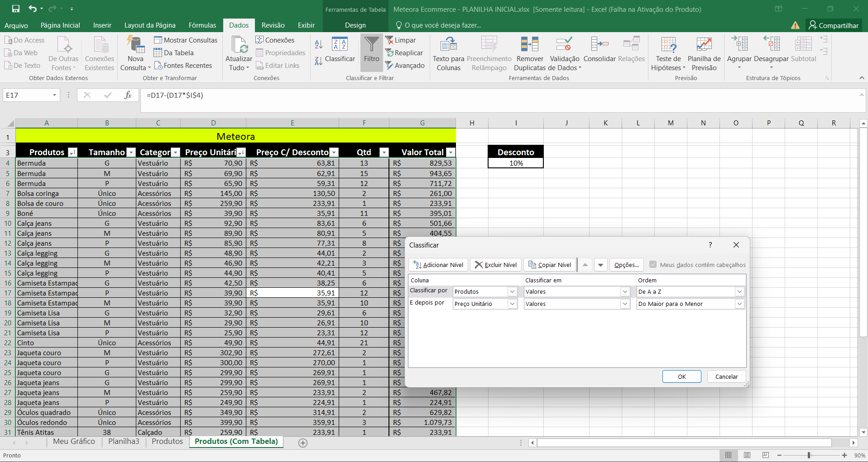Expand the Valores dropdown for Produtos level
868x462 pixels.
[625, 292]
